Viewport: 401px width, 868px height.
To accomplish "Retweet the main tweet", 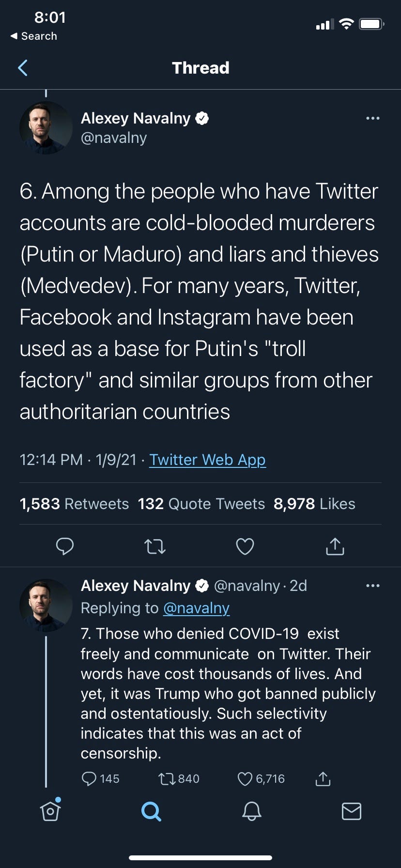I will (155, 546).
